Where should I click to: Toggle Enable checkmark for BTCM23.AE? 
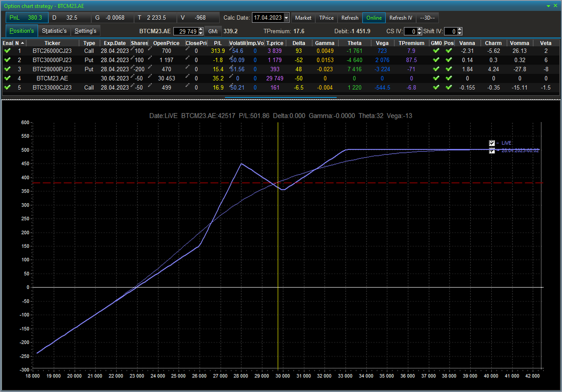point(7,78)
